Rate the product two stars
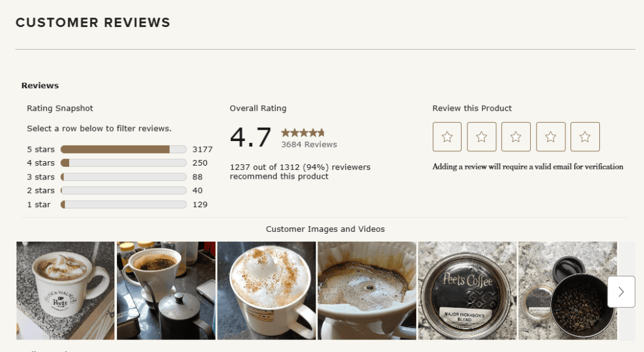The height and width of the screenshot is (352, 644). tap(481, 137)
